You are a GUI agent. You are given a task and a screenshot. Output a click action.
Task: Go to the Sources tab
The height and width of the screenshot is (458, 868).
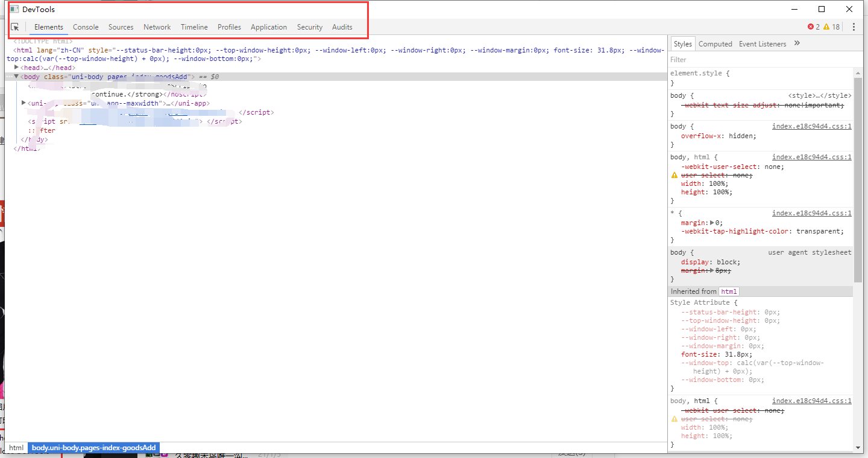click(x=121, y=27)
